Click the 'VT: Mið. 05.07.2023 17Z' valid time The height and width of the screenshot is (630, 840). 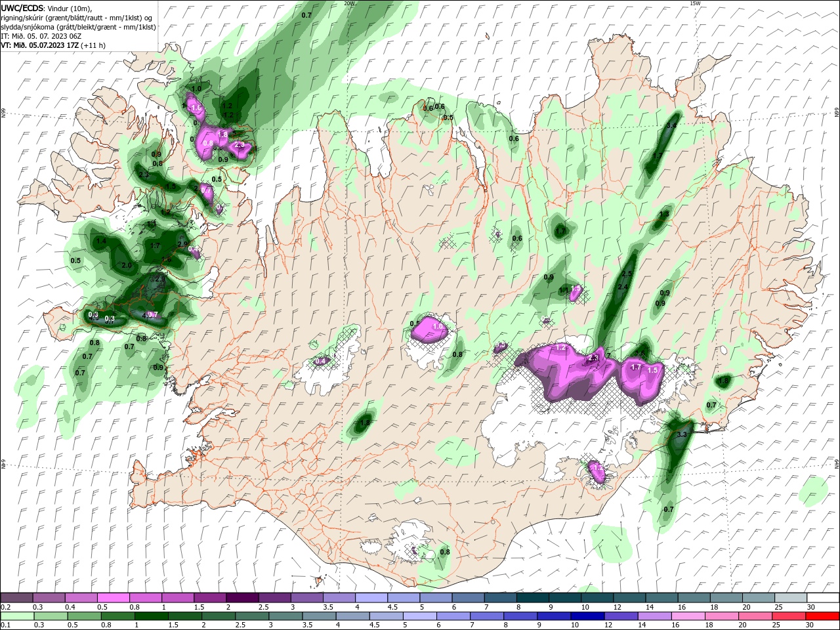(x=40, y=45)
